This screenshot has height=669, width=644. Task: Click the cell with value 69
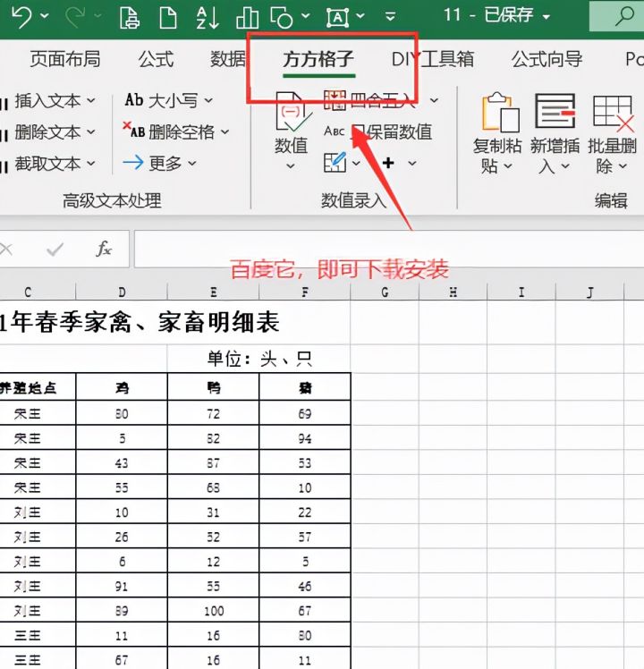pos(305,414)
